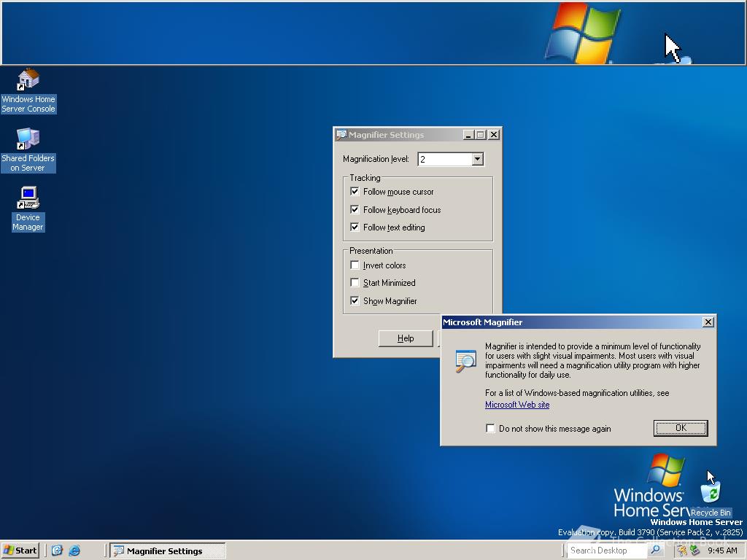Viewport: 747px width, 560px height.
Task: Click OK in the Microsoft Magnifier dialog
Action: point(681,428)
